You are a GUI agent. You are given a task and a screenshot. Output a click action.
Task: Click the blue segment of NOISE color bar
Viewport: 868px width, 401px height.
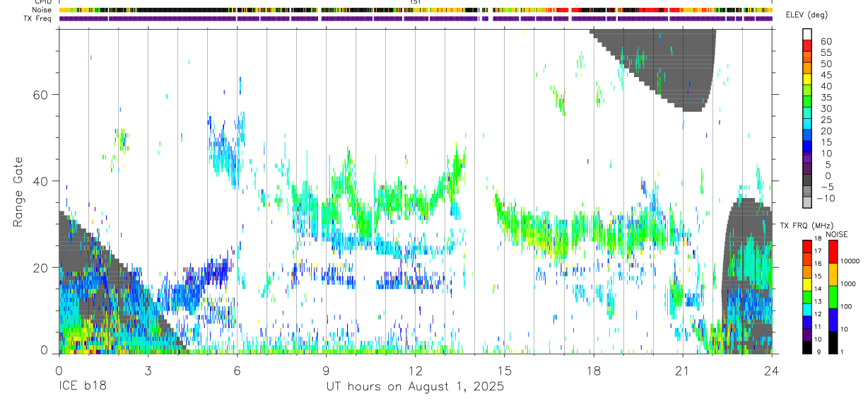(x=833, y=320)
